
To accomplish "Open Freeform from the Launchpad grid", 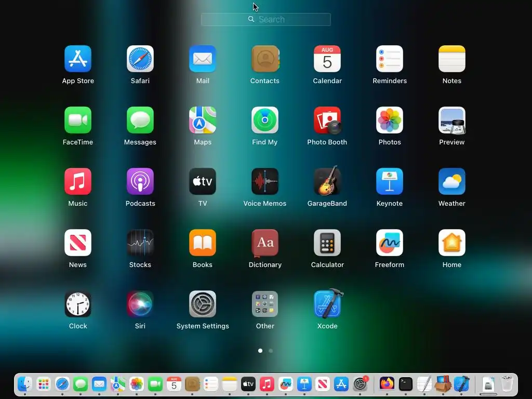I will [390, 243].
